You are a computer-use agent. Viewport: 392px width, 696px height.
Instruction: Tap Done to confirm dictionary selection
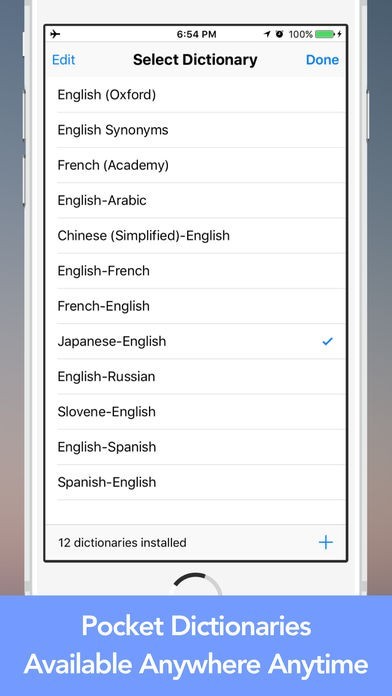click(x=322, y=60)
